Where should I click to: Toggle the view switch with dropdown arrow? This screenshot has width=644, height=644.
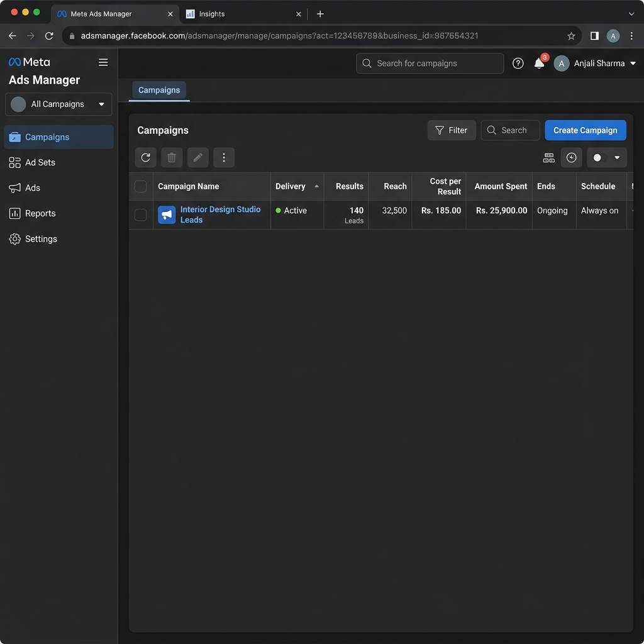pos(607,157)
